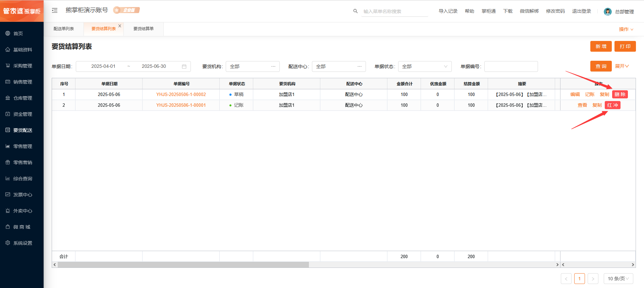This screenshot has height=288, width=644.
Task: Click the search magnifier icon
Action: pos(356,11)
